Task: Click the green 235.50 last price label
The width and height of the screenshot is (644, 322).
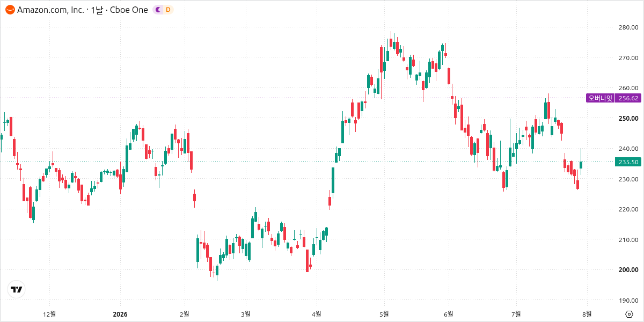Action: click(x=628, y=162)
